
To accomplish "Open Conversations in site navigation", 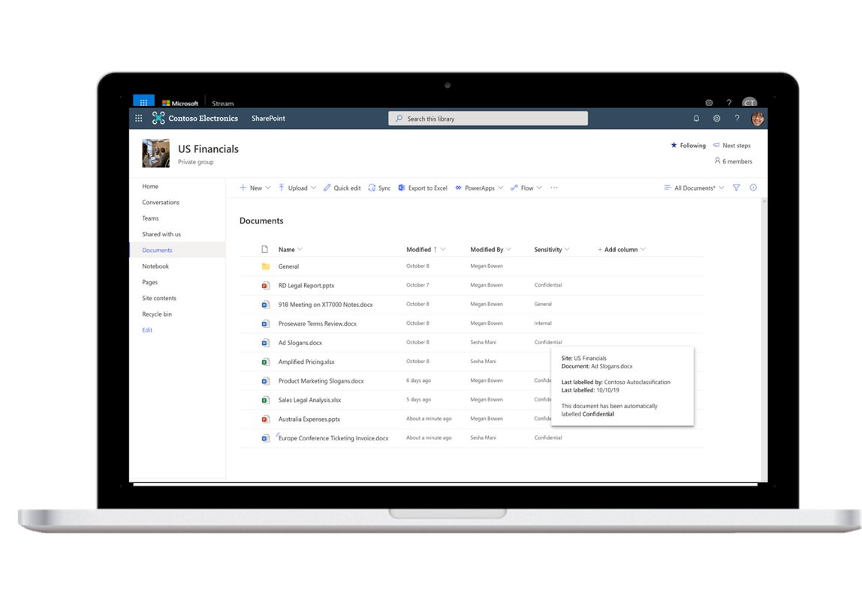I will pos(161,203).
